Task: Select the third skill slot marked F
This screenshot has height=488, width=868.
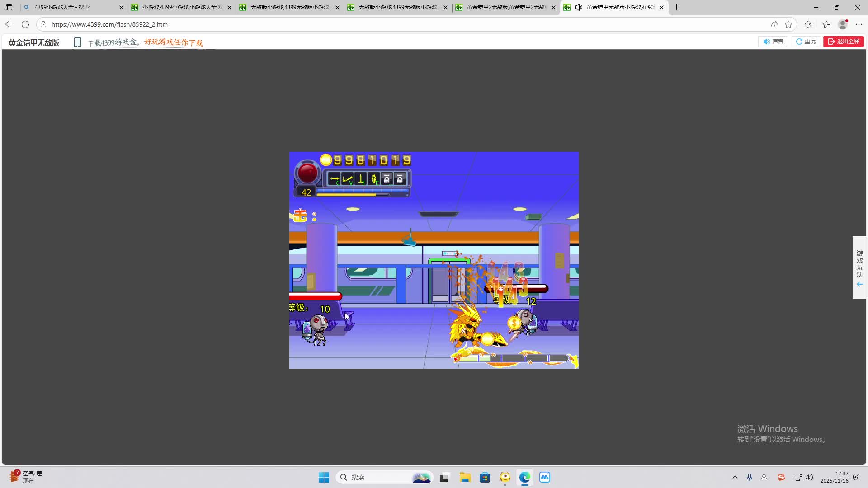Action: click(x=361, y=179)
